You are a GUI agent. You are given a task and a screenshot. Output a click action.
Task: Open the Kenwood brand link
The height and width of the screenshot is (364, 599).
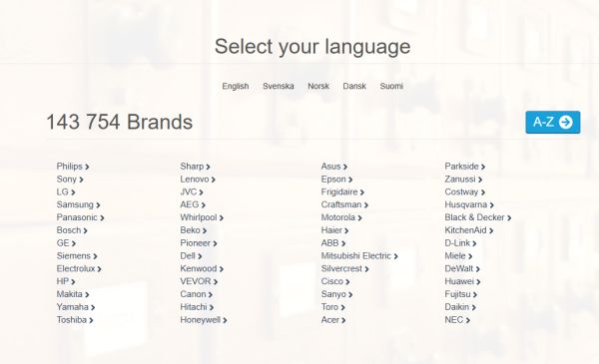[202, 268]
